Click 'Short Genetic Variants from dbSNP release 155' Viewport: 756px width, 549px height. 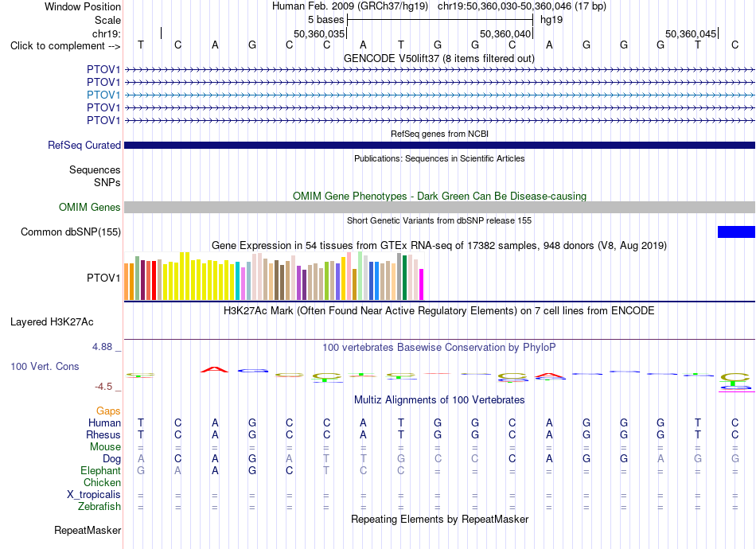[x=439, y=220]
